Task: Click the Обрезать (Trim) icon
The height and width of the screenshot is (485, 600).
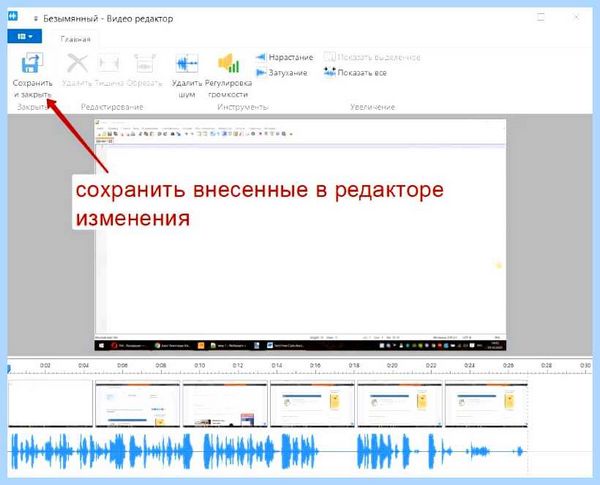Action: 144,63
